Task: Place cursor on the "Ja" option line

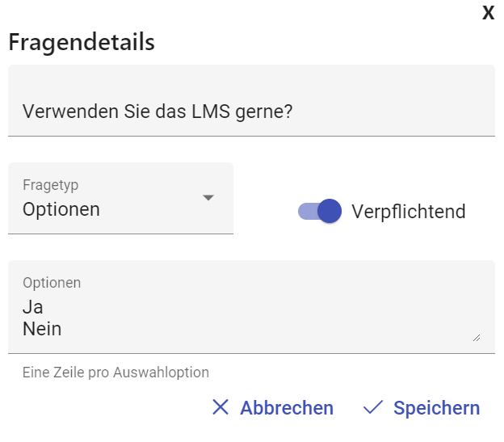Action: click(x=33, y=308)
